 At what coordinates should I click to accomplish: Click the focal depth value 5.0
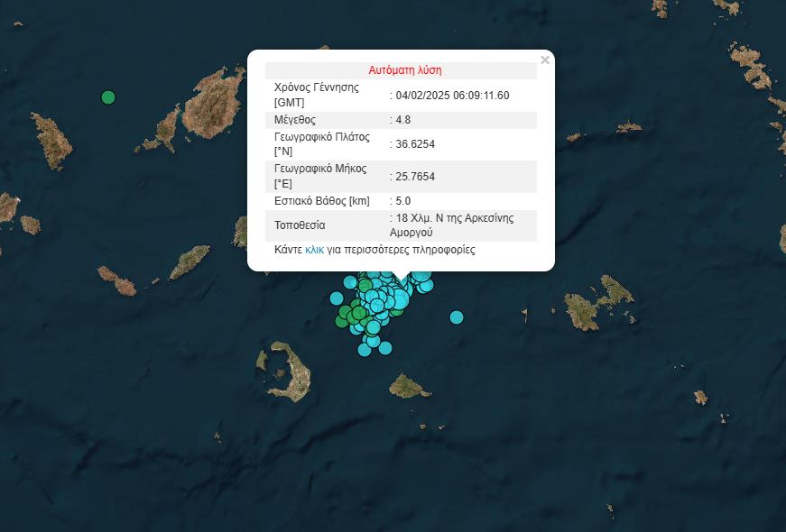coord(402,201)
